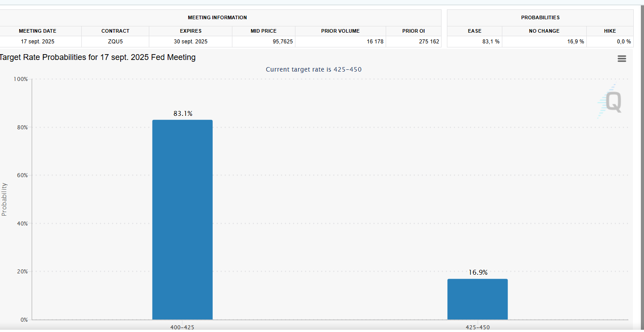
Task: Click the EXPIRES column header
Action: click(191, 31)
